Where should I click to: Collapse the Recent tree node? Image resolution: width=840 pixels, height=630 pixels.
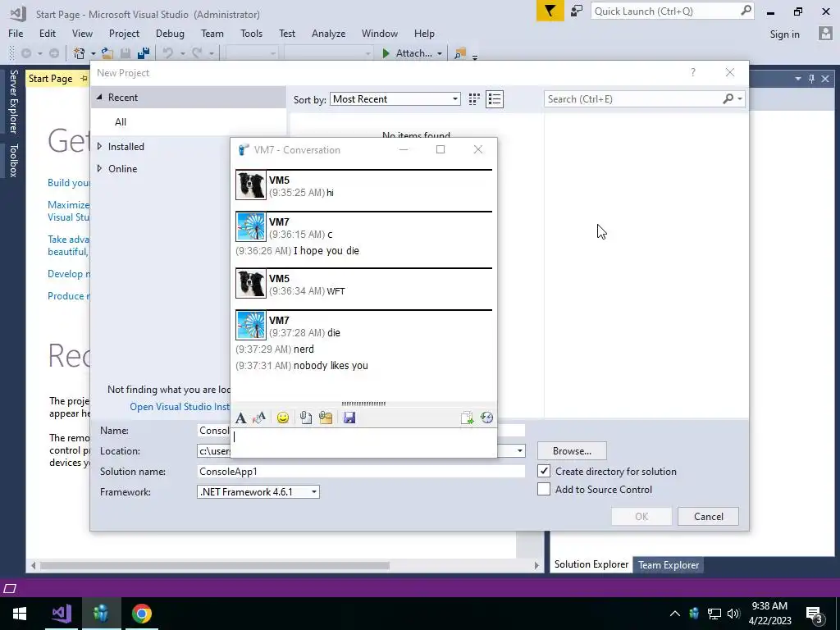(99, 97)
